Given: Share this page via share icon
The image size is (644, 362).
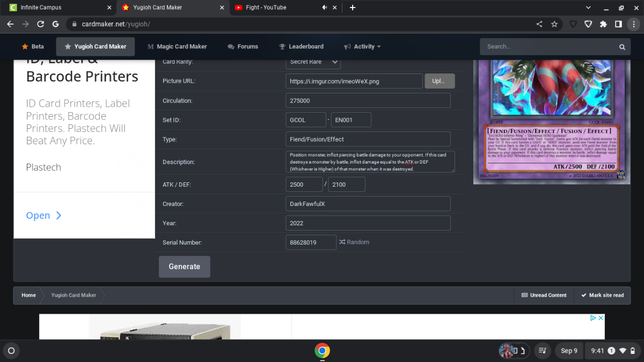Looking at the screenshot, I should [539, 24].
